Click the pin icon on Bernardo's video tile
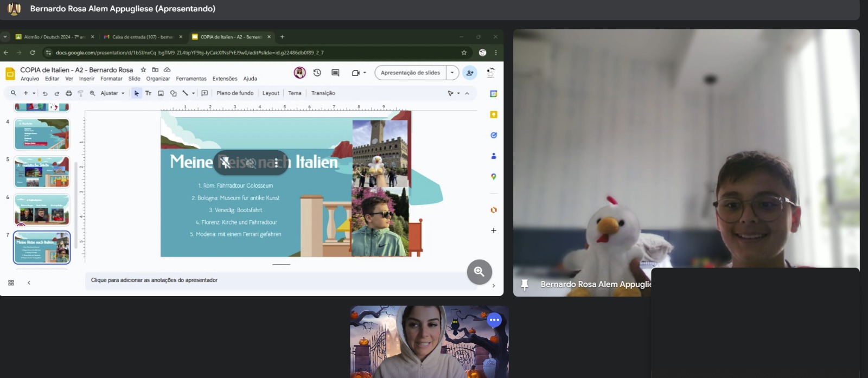The width and height of the screenshot is (868, 378). 525,285
